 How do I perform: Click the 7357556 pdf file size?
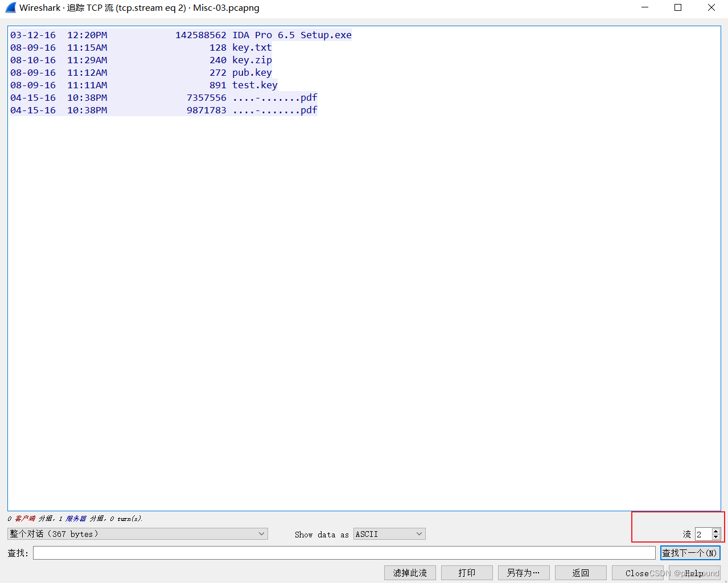coord(207,97)
